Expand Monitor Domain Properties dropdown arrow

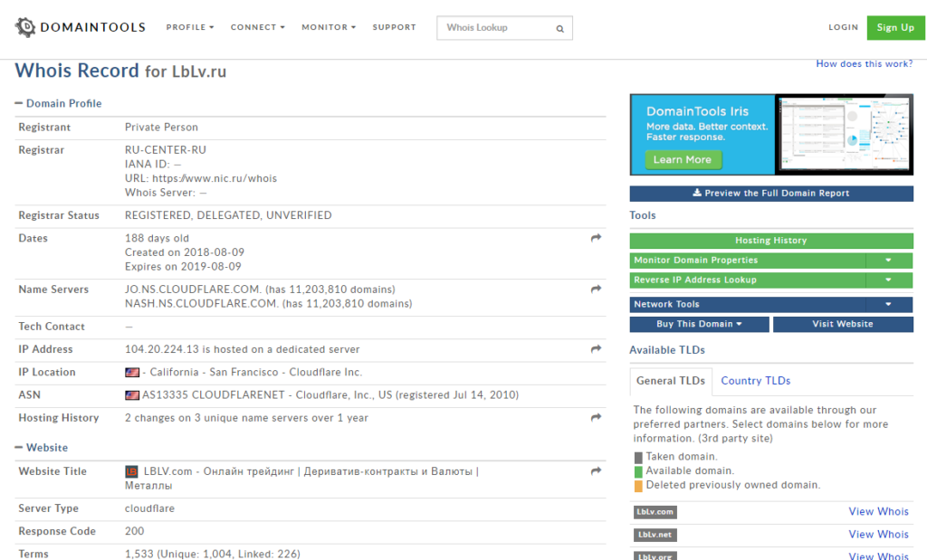click(x=889, y=260)
